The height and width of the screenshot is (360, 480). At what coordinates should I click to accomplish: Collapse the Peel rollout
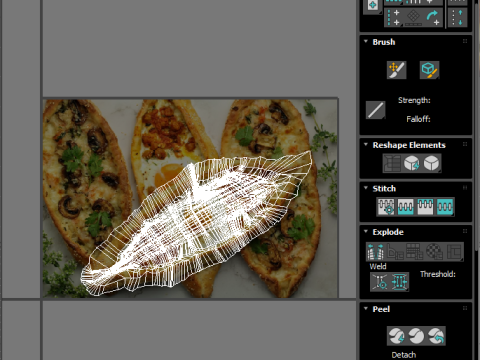[x=366, y=308]
